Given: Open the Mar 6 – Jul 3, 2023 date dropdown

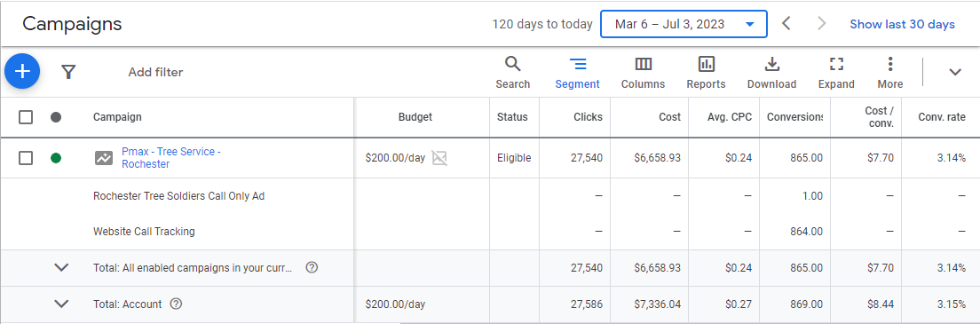Looking at the screenshot, I should (x=684, y=24).
